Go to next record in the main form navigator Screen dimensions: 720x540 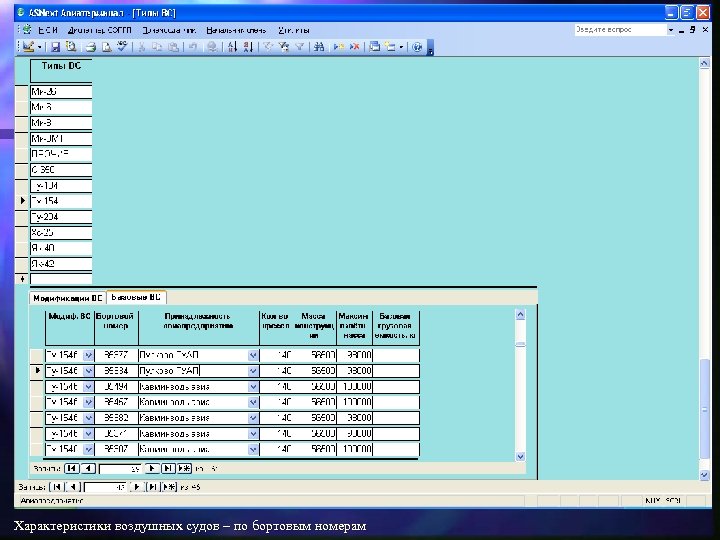pyautogui.click(x=137, y=487)
